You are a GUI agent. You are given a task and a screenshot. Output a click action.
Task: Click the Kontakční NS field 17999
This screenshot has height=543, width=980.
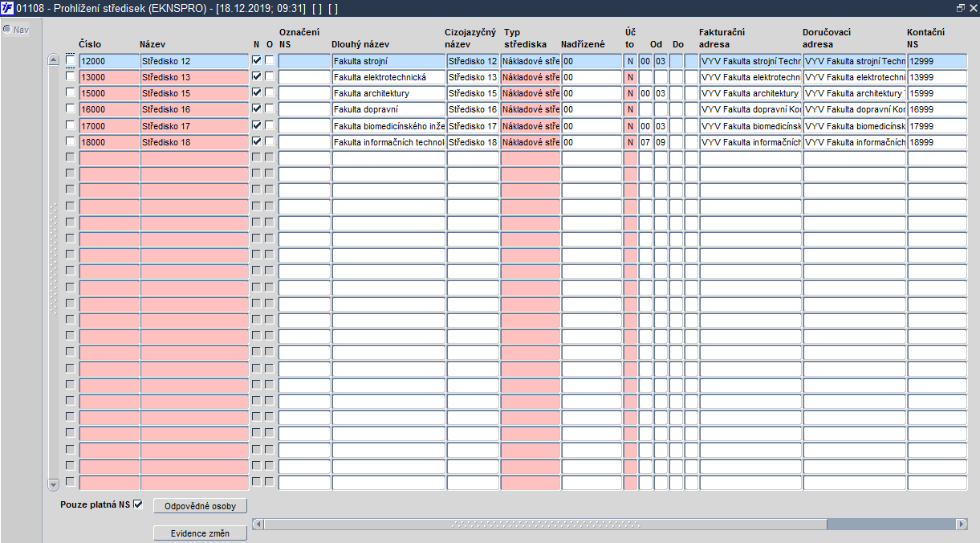coord(937,126)
